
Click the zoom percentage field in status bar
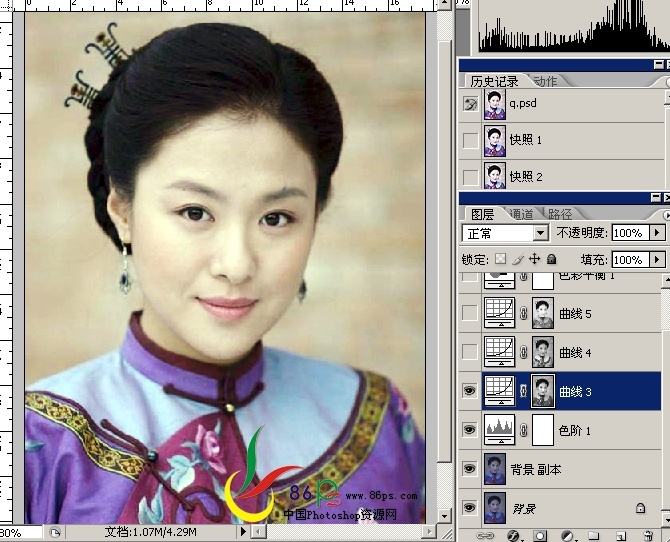19,533
